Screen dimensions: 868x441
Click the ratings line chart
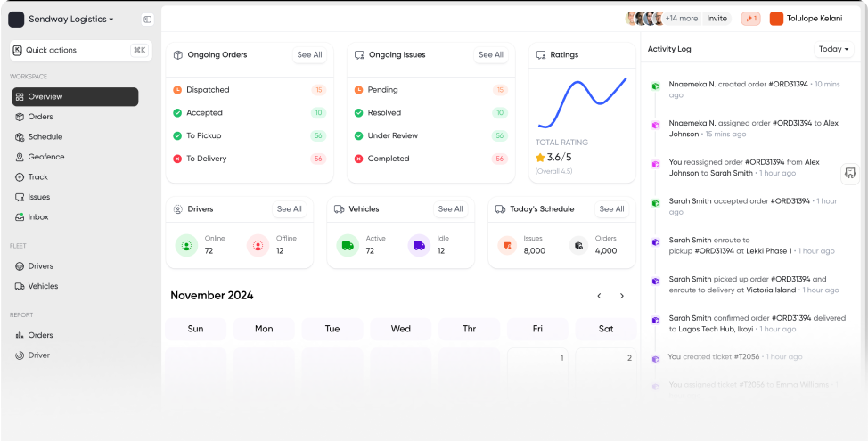[582, 103]
